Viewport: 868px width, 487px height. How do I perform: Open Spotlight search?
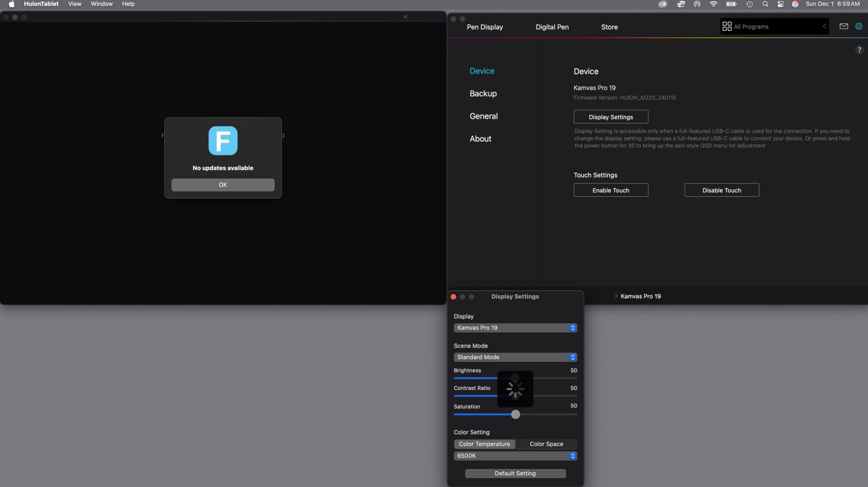pos(765,4)
